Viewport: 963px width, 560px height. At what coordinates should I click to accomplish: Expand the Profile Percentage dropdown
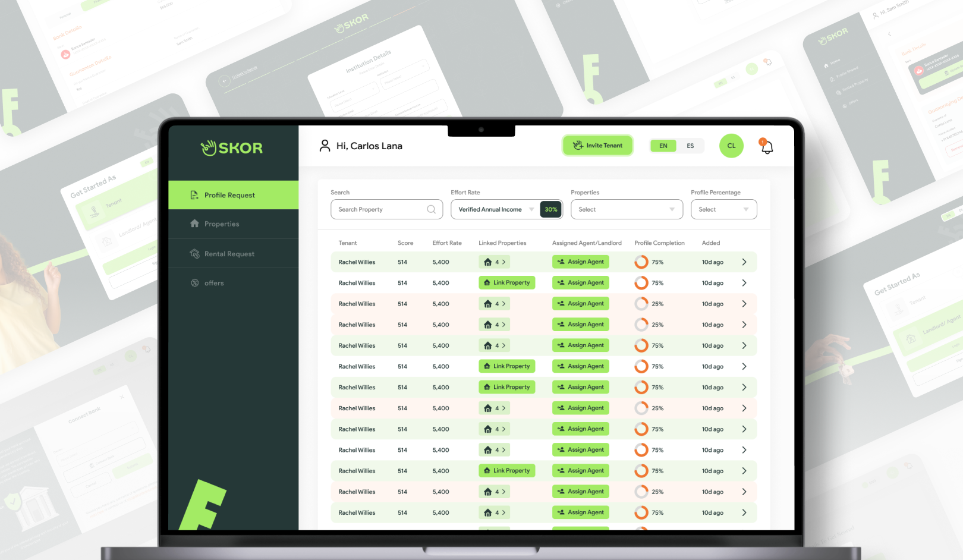(723, 209)
